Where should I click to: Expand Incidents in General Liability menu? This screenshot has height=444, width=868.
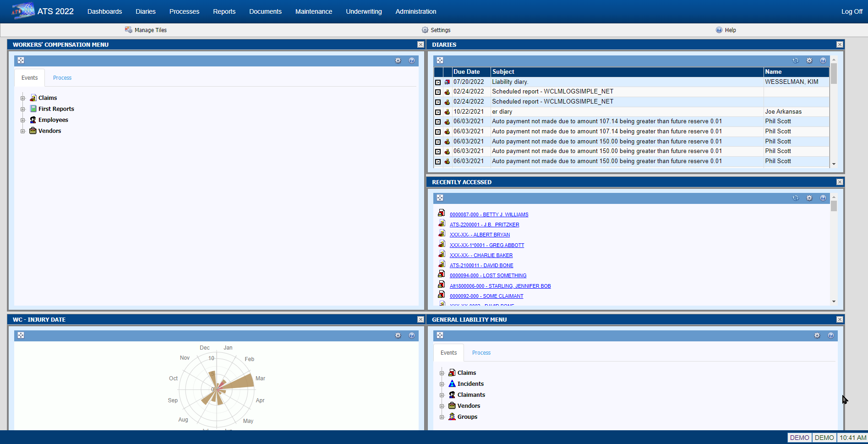tap(442, 384)
